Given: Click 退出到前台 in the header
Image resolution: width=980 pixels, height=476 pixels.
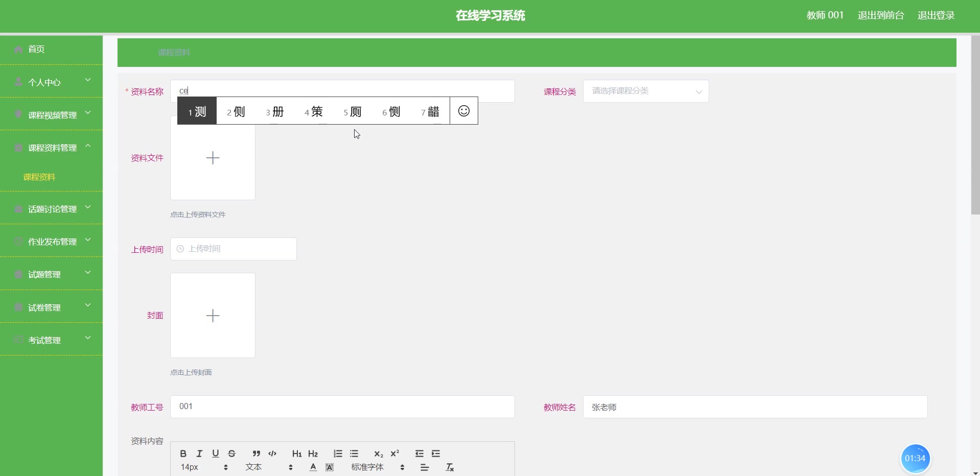Looking at the screenshot, I should coord(881,15).
